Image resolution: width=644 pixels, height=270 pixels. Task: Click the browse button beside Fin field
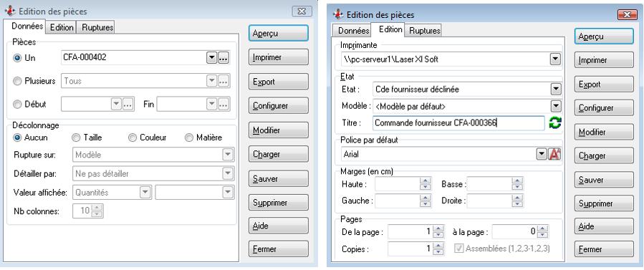point(223,105)
